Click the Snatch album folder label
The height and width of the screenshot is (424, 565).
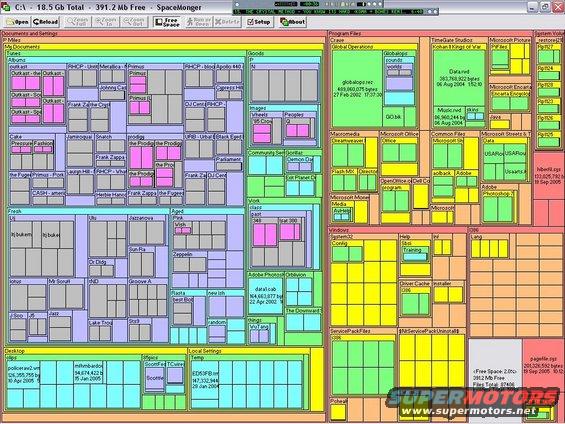(x=104, y=137)
